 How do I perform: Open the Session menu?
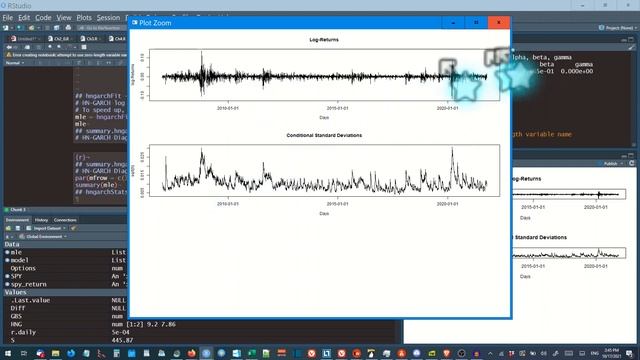108,18
